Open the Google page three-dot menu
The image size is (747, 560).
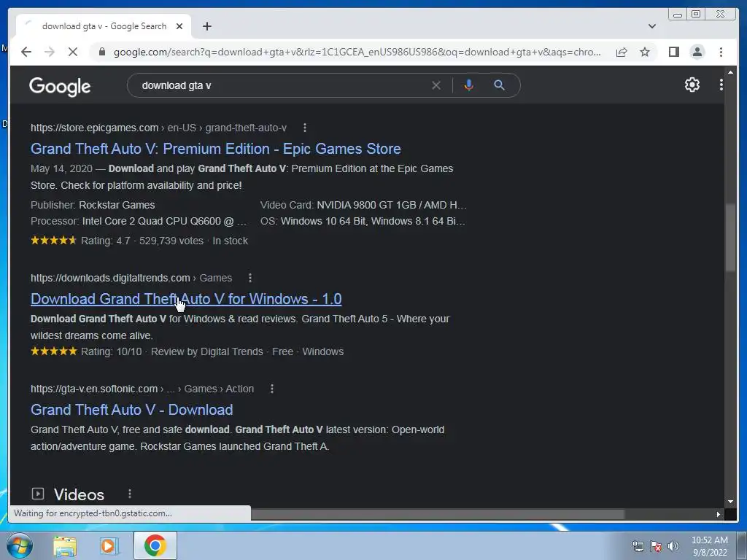click(x=721, y=85)
